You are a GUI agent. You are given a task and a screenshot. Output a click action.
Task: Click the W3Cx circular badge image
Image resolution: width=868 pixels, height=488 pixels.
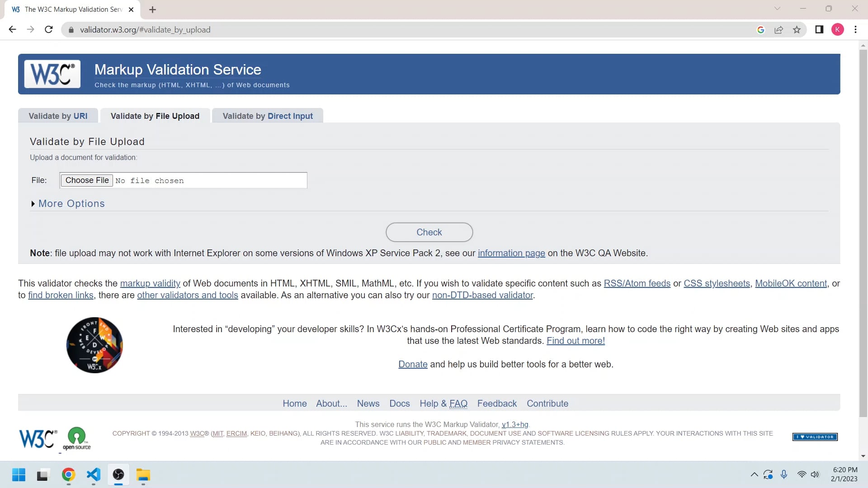point(94,345)
